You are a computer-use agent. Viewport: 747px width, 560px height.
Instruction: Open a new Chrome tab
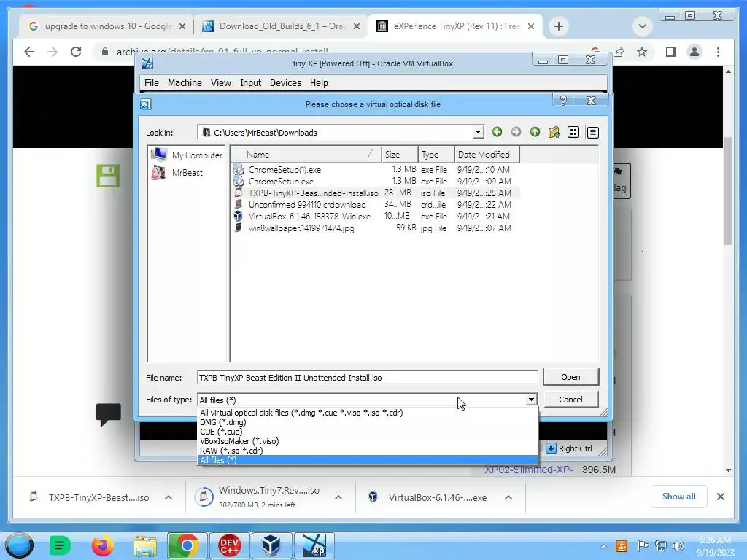tap(558, 26)
